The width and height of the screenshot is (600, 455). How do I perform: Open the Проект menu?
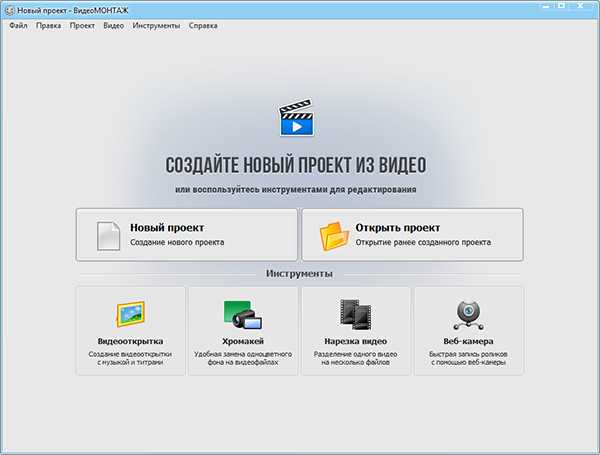(82, 26)
